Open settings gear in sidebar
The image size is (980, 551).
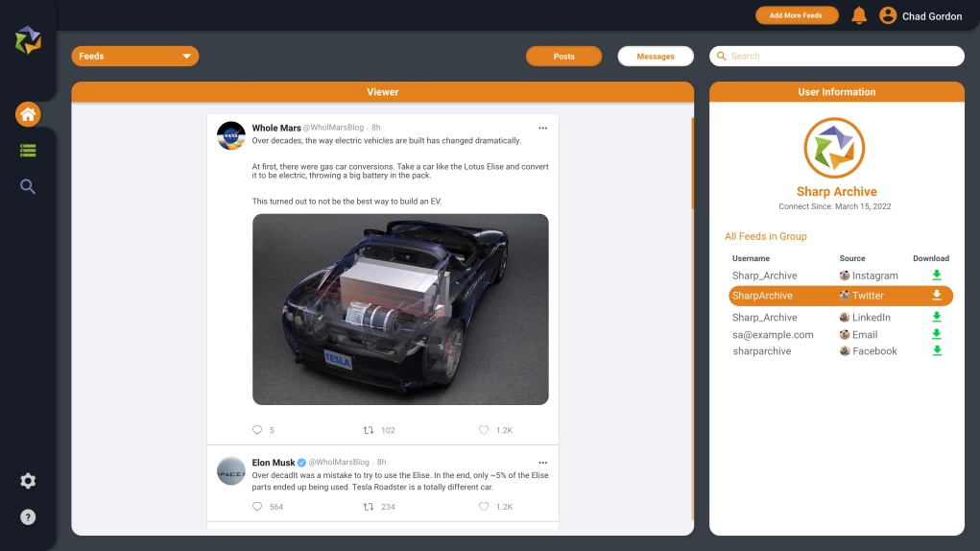28,481
